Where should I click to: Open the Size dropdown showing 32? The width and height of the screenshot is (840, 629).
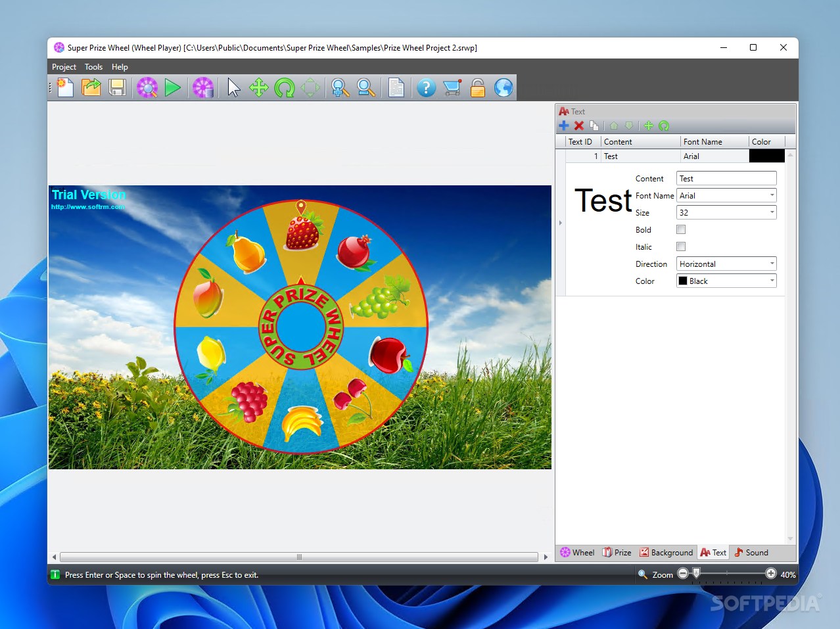click(726, 212)
